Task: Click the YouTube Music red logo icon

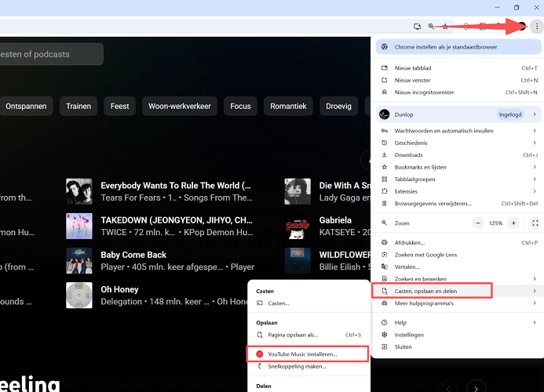Action: click(x=259, y=354)
